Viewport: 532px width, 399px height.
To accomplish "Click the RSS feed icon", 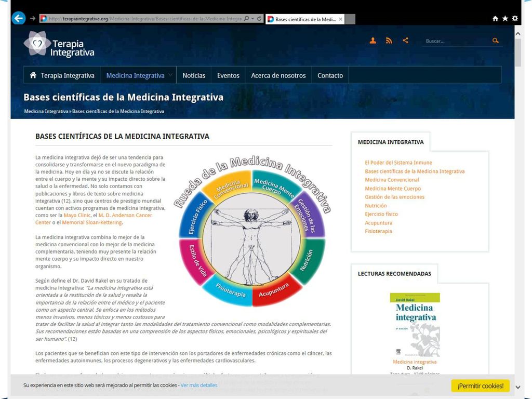I will [x=389, y=41].
